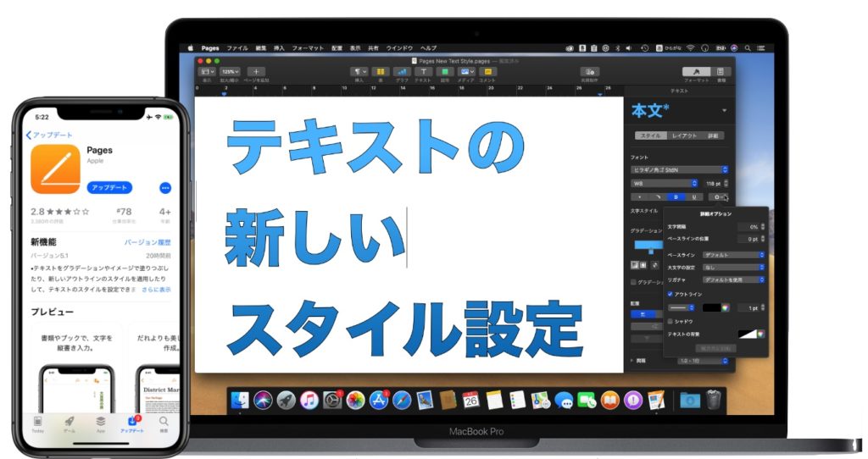This screenshot has width=868, height=459.
Task: Toggle the gradient checkbox in the sidebar
Action: point(634,282)
